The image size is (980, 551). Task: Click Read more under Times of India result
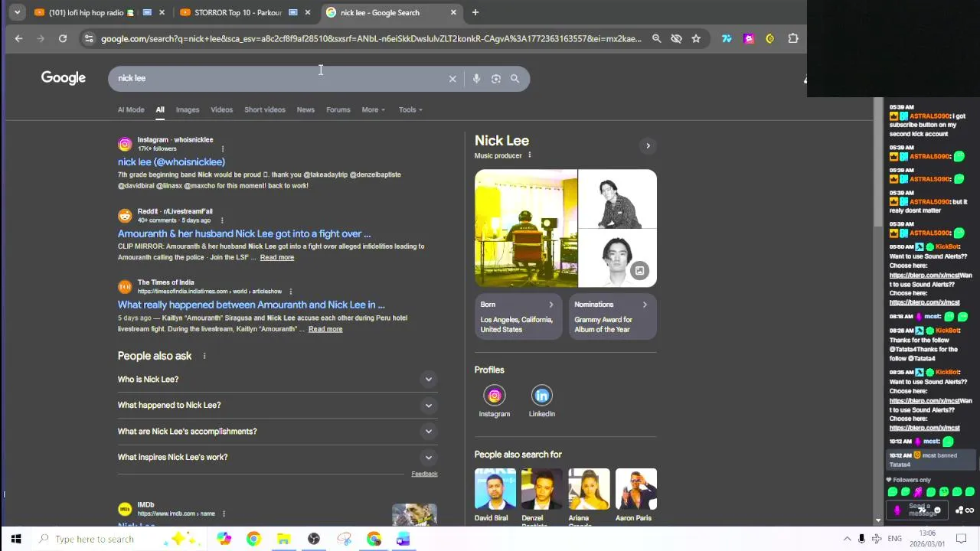click(325, 329)
